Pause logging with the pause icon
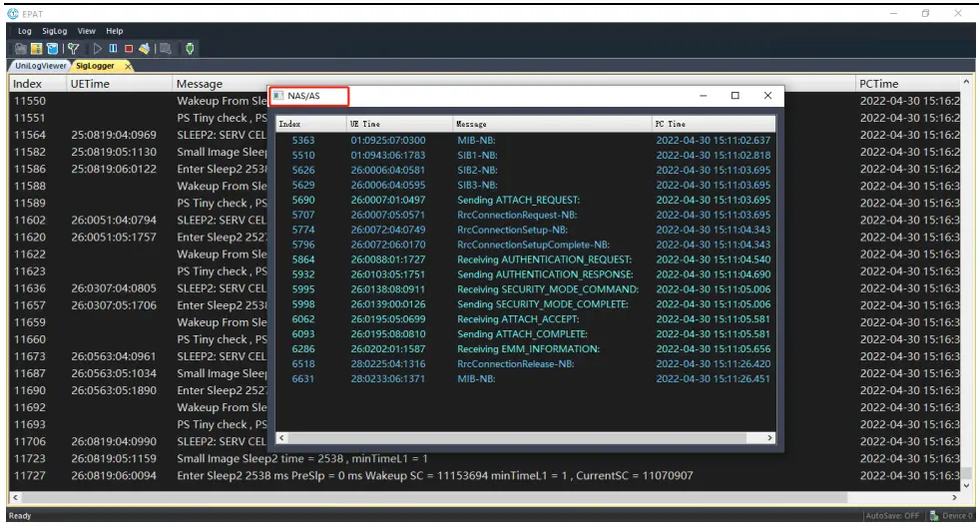The height and width of the screenshot is (527, 980). pyautogui.click(x=113, y=48)
